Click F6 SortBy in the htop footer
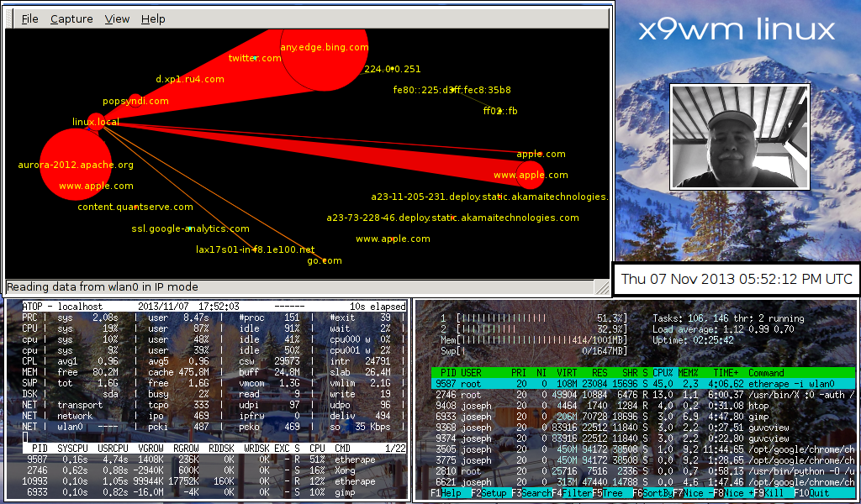861x504 pixels. pos(652,493)
